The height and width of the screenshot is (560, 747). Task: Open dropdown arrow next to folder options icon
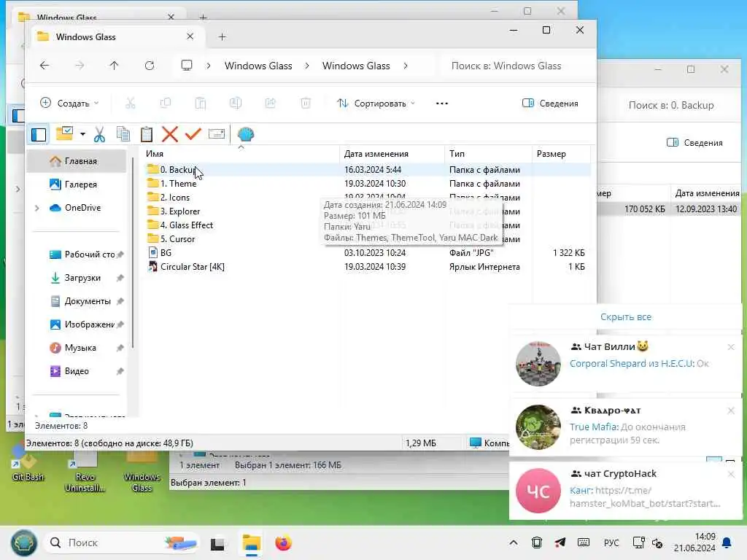click(x=83, y=135)
